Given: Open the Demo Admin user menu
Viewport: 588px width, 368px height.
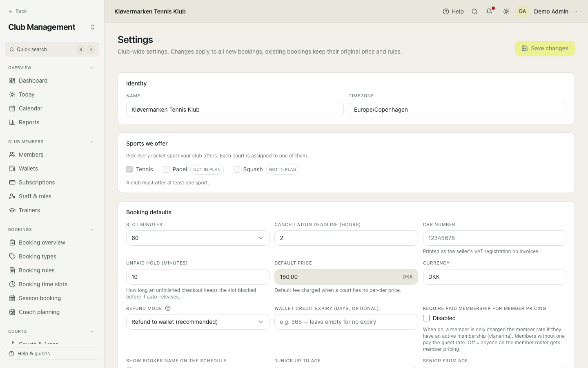Looking at the screenshot, I should pos(548,11).
